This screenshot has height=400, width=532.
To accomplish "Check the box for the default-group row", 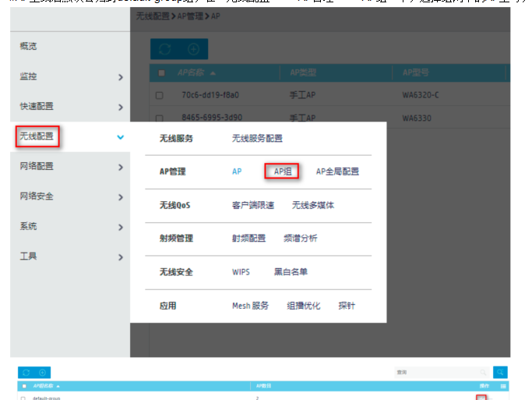I will click(23, 398).
